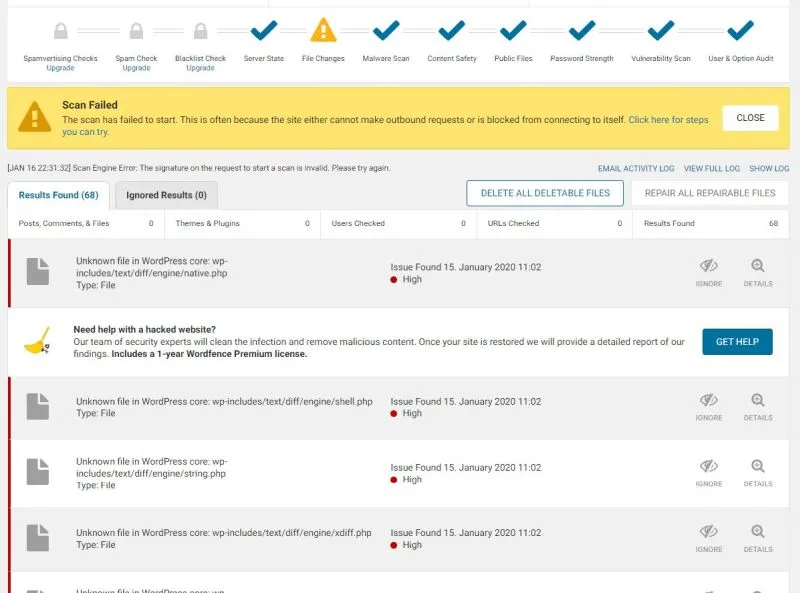Click the File Changes warning triangle icon

pos(323,30)
